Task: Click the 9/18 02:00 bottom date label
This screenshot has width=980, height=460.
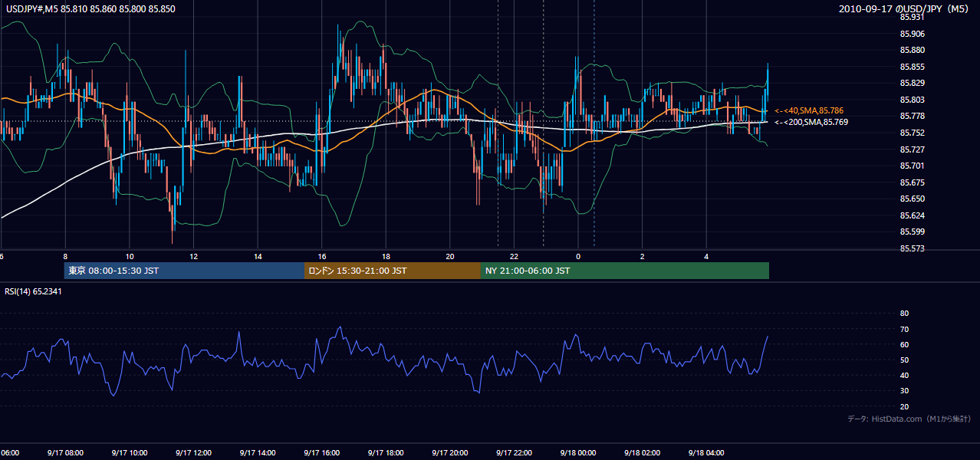Action: (x=642, y=452)
